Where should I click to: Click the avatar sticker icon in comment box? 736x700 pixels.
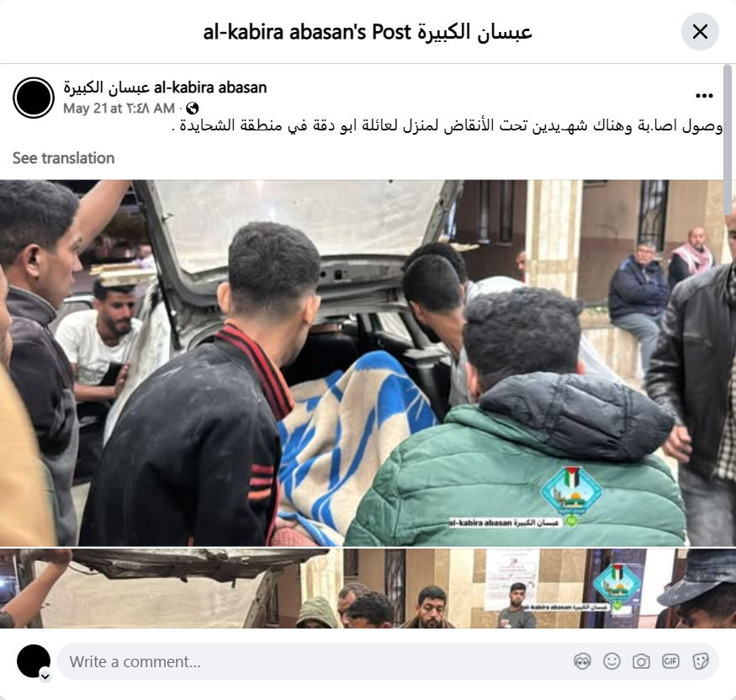pos(582,661)
